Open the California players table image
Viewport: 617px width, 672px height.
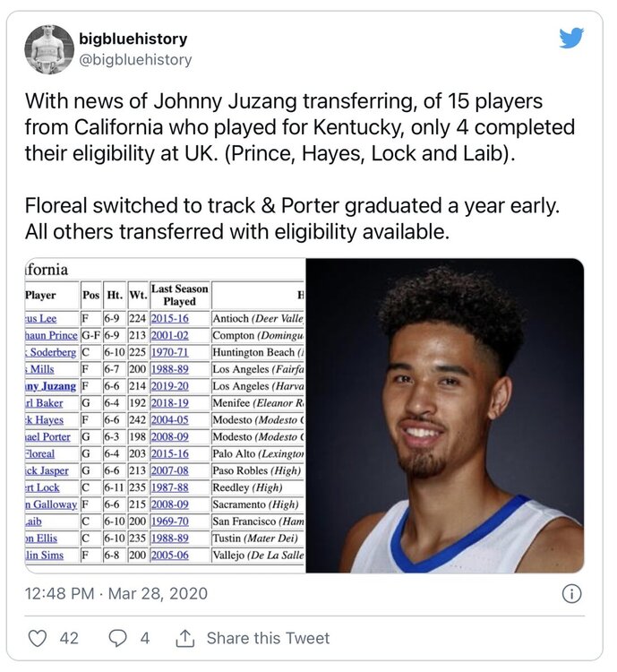tap(165, 415)
